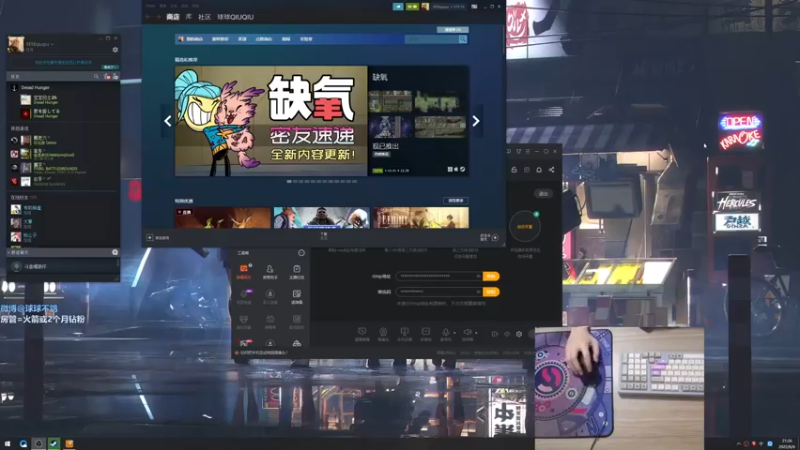Expand the system tray hidden icons chevron
This screenshot has width=800, height=450.
point(738,444)
